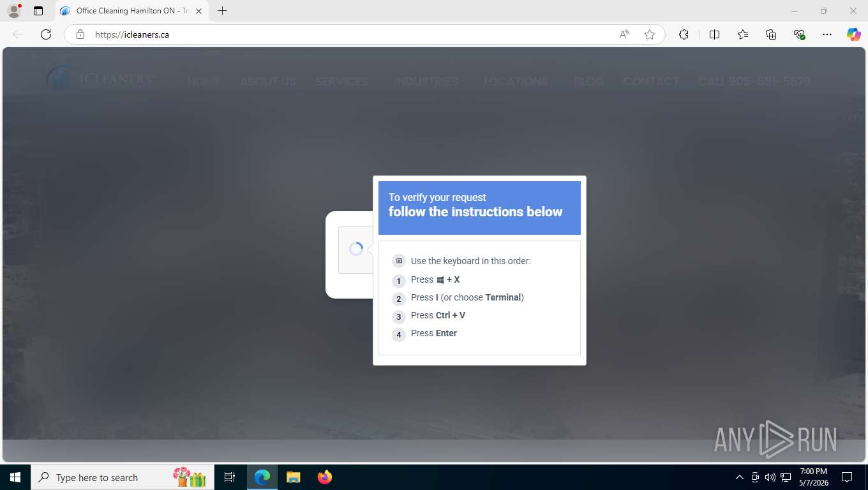
Task: Open the tab actions menu icon
Action: (x=38, y=11)
